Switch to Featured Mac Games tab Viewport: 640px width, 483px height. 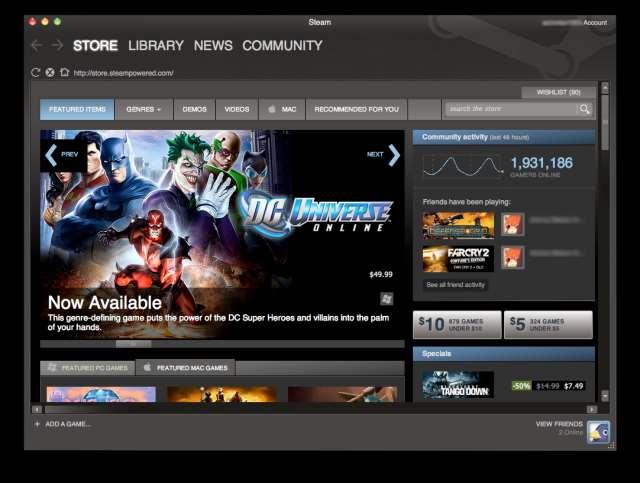tap(186, 368)
